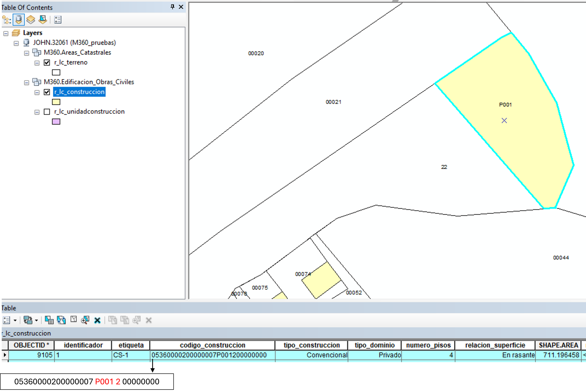This screenshot has width=586, height=392.
Task: Toggle r_lc_terreno layer visibility checkbox
Action: pos(47,62)
